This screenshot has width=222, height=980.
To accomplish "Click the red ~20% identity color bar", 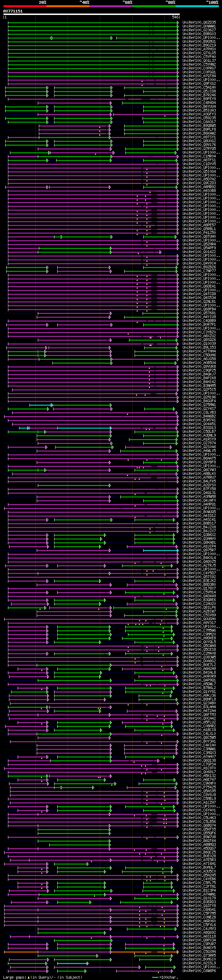I will (x=25, y=6).
